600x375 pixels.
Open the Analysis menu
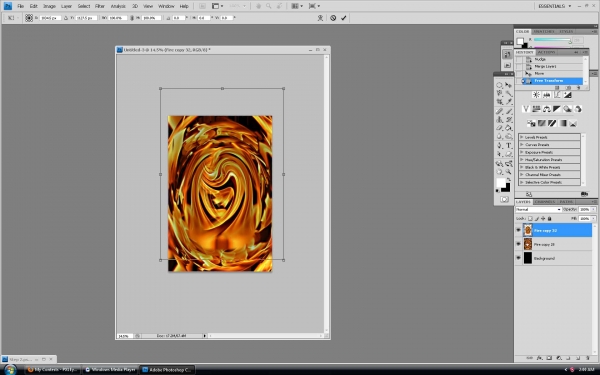118,6
